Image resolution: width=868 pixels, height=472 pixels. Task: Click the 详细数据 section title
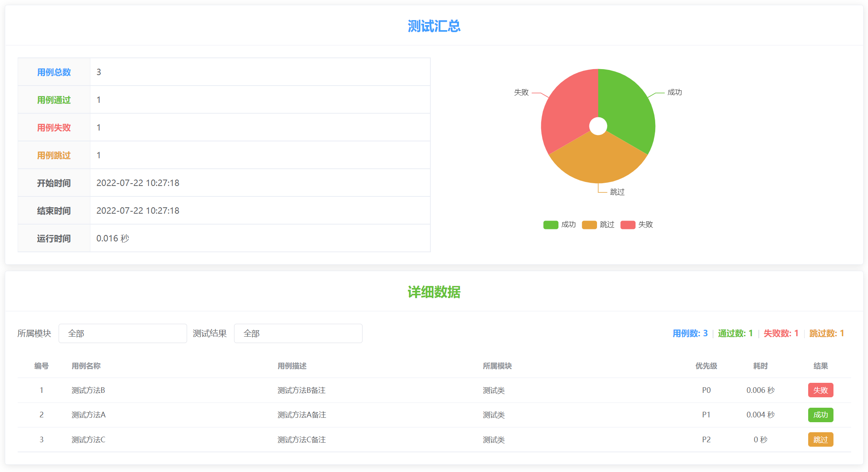[x=434, y=292]
